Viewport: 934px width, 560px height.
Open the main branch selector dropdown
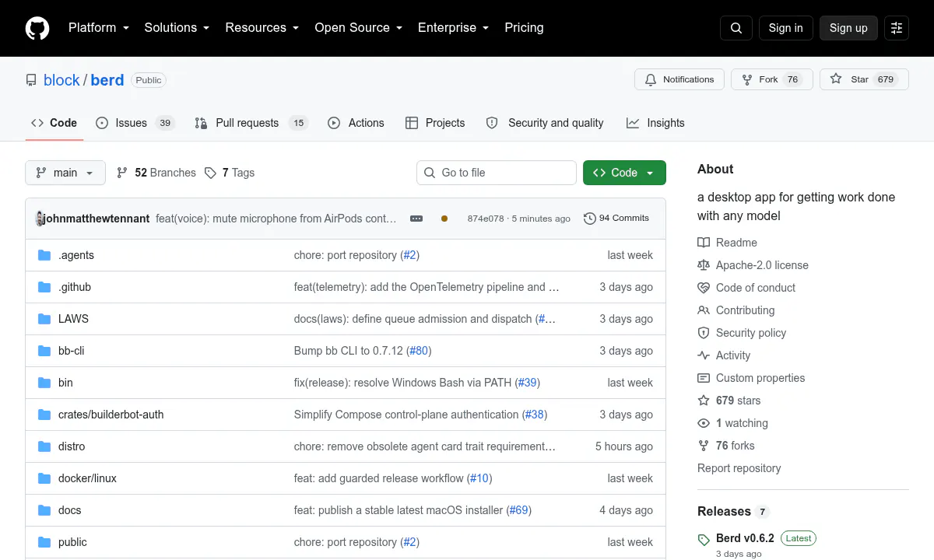tap(65, 173)
